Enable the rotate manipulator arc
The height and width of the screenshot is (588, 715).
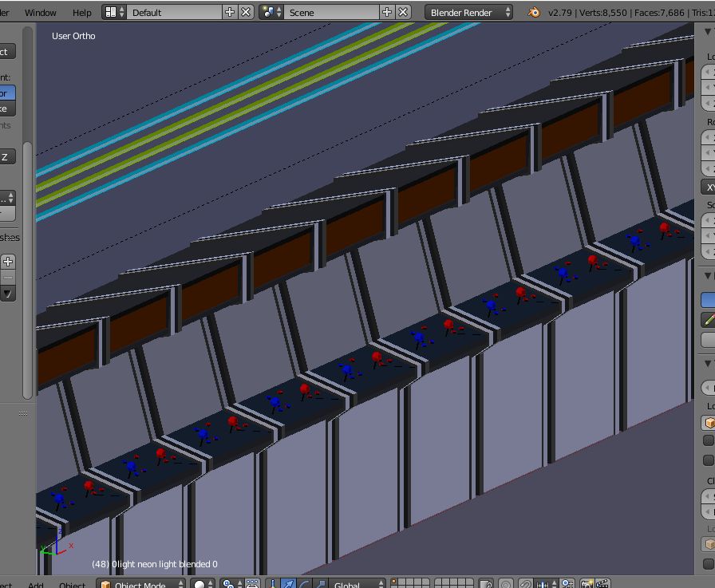coord(305,584)
